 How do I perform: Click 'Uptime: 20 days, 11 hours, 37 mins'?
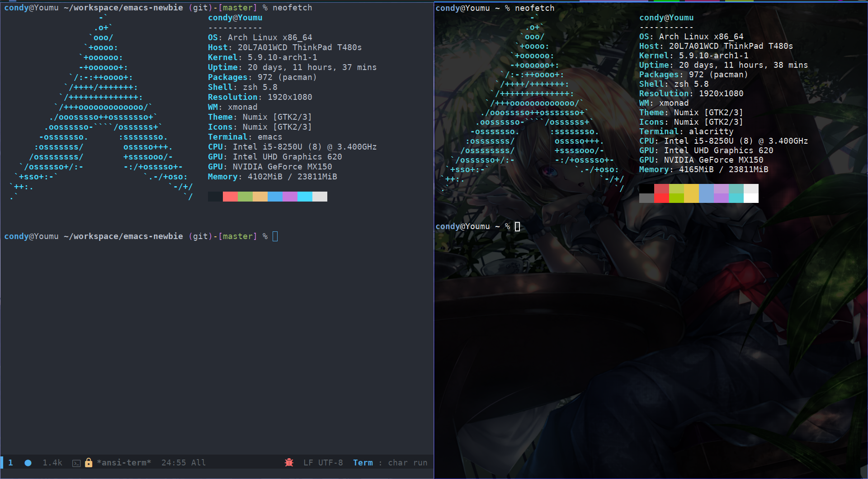point(292,67)
